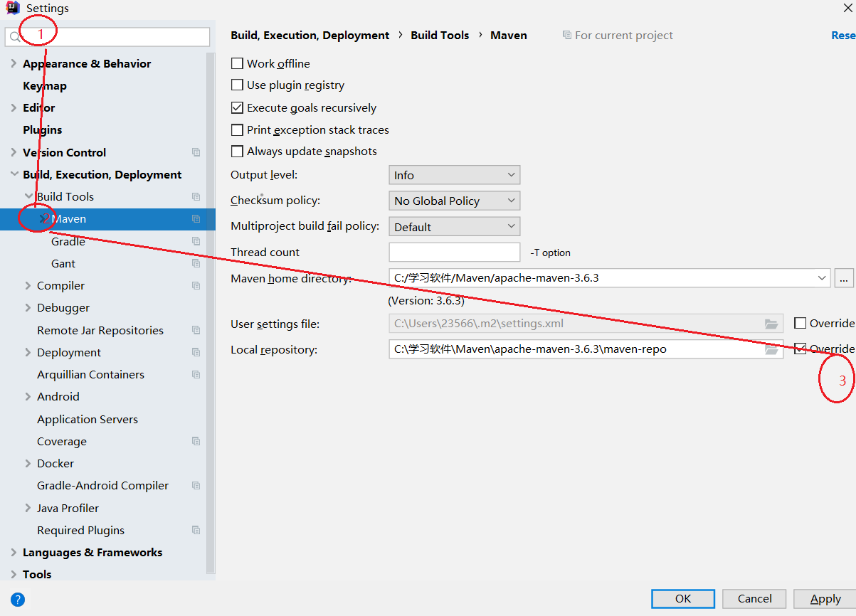Click the Thread count input field
The image size is (856, 616).
455,252
